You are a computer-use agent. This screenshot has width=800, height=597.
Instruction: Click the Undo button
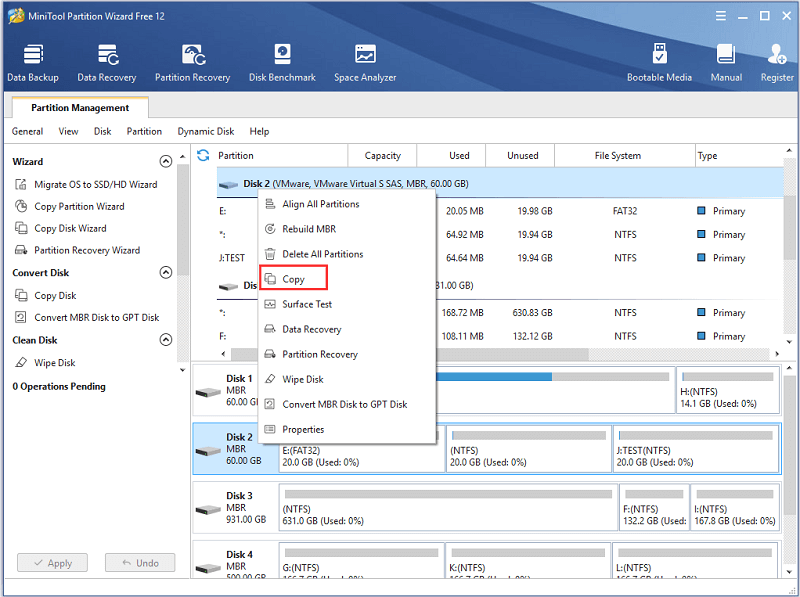[140, 563]
